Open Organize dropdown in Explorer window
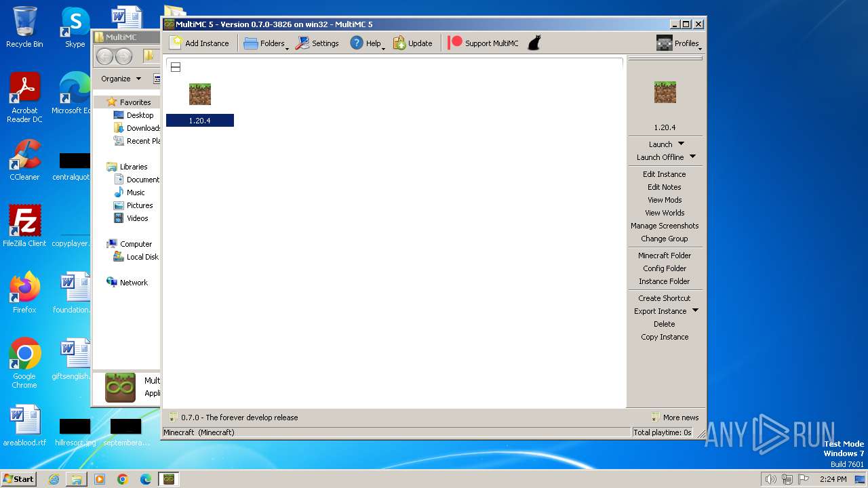The height and width of the screenshot is (488, 868). pyautogui.click(x=121, y=79)
